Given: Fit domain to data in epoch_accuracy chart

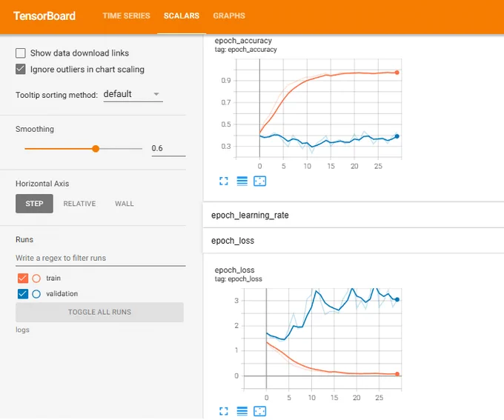Looking at the screenshot, I should [x=259, y=181].
